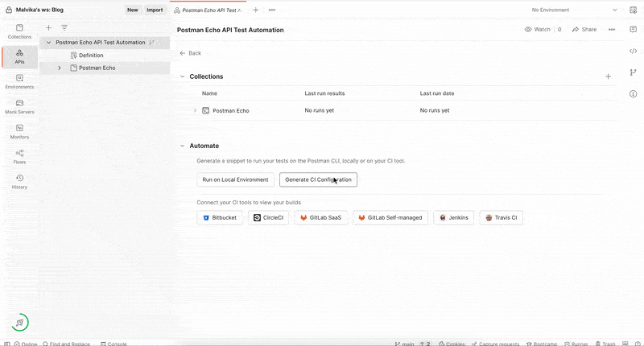The image size is (644, 346).
Task: Click Share button
Action: click(584, 30)
